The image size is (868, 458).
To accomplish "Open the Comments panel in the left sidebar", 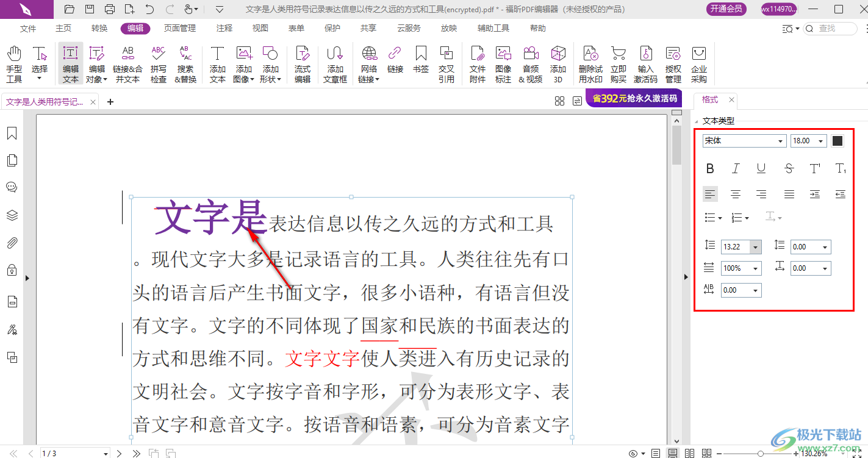I will click(x=12, y=187).
